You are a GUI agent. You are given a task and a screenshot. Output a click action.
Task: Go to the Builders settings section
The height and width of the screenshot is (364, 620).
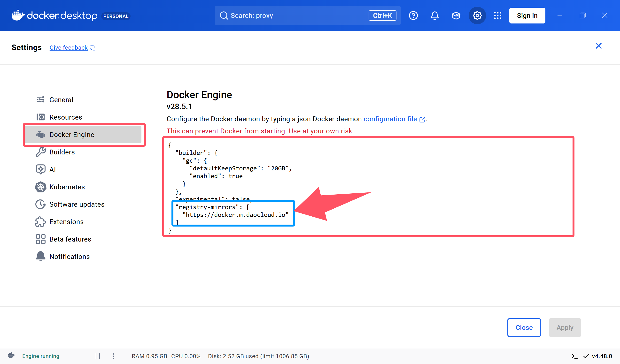tap(62, 152)
